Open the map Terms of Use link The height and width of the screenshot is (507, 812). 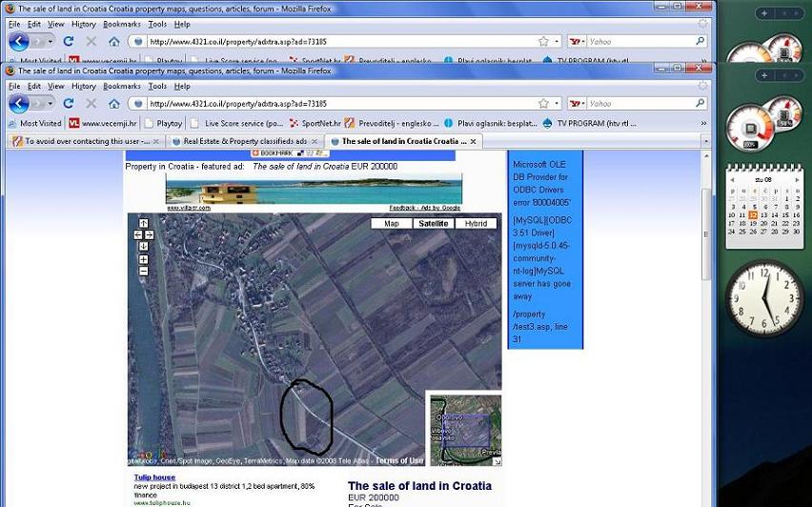(399, 460)
